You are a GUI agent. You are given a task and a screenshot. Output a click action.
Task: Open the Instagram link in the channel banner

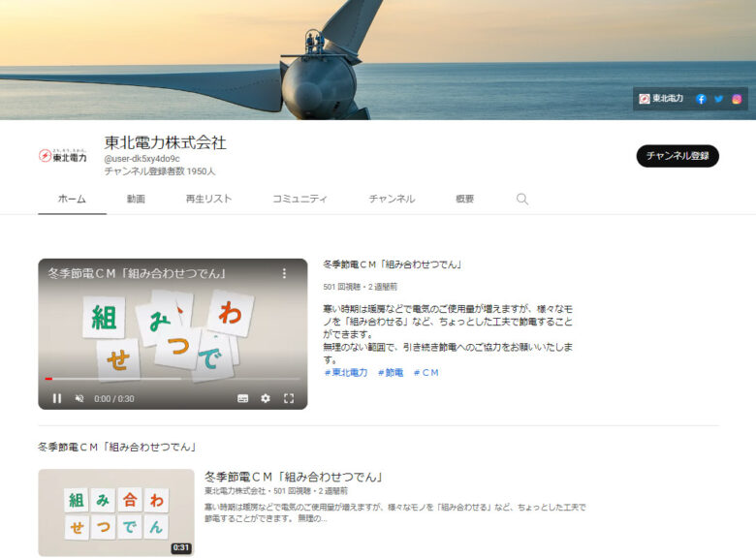(737, 99)
